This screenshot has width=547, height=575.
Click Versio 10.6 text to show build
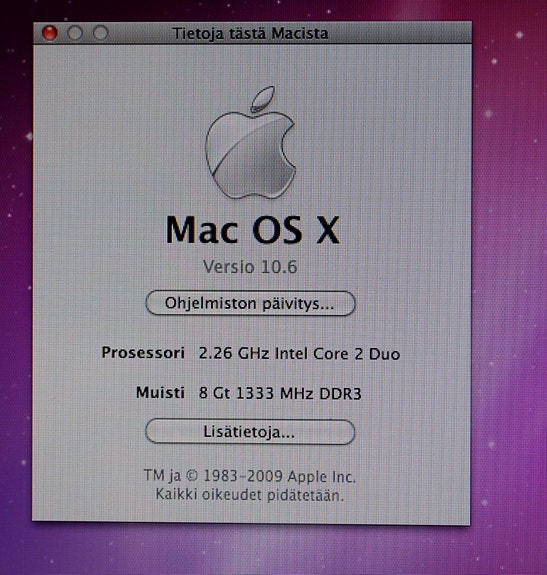pos(250,267)
